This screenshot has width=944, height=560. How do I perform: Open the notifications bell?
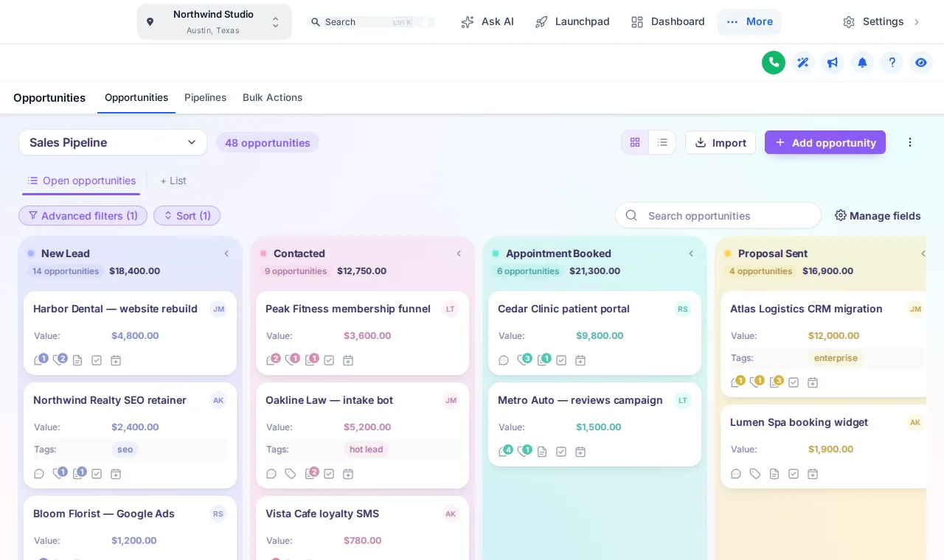862,63
